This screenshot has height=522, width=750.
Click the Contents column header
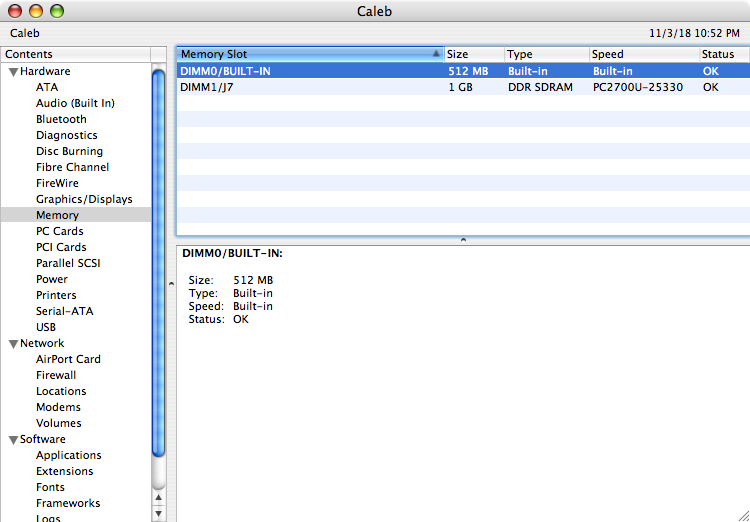(x=76, y=54)
